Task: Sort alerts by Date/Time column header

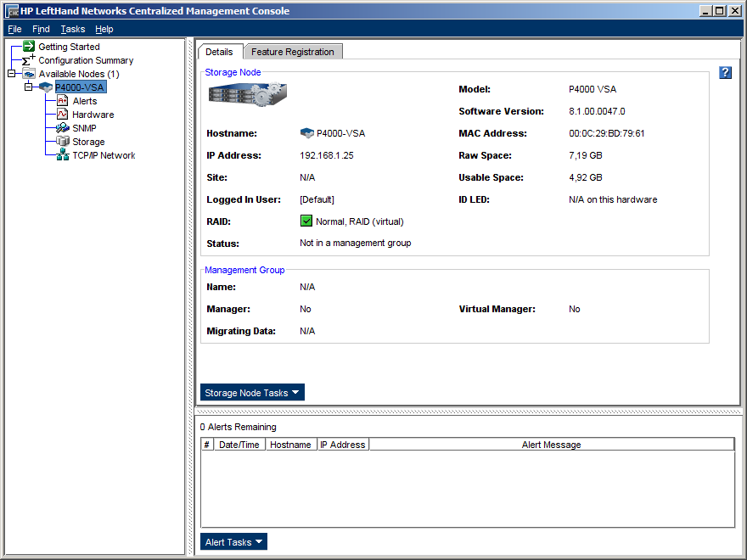Action: pyautogui.click(x=239, y=445)
